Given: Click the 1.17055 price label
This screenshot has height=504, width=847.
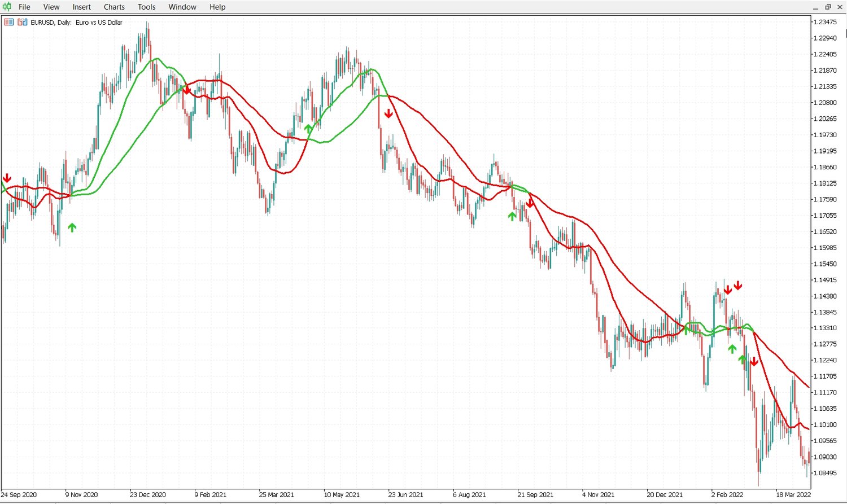Looking at the screenshot, I should click(826, 216).
